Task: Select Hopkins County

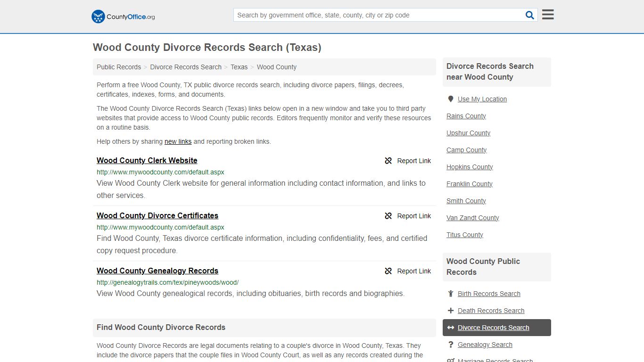Action: pos(470,167)
